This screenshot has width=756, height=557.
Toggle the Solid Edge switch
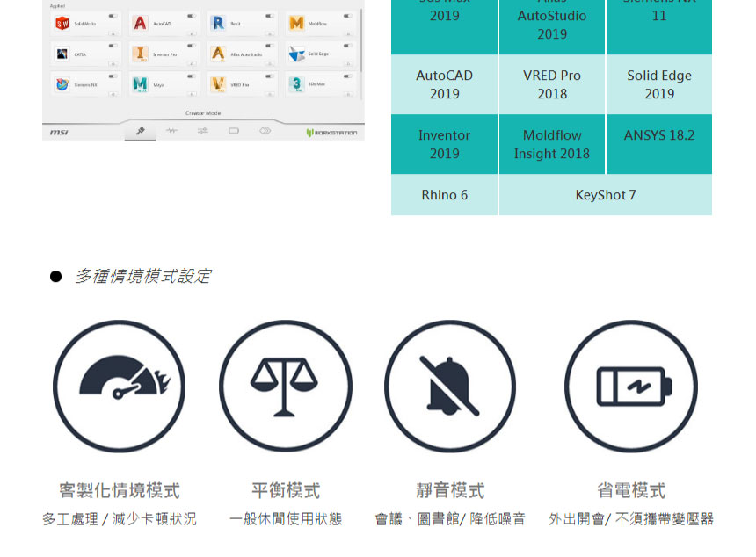tap(347, 46)
